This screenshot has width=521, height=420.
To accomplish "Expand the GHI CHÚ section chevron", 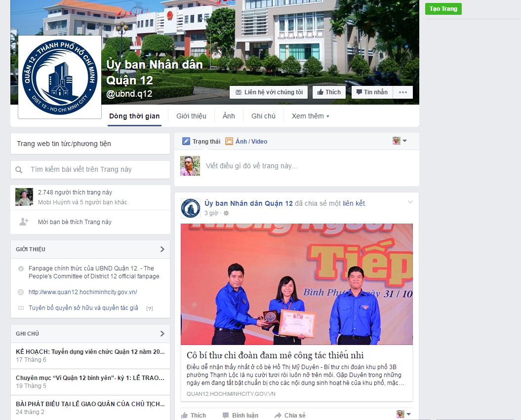I will pyautogui.click(x=162, y=334).
